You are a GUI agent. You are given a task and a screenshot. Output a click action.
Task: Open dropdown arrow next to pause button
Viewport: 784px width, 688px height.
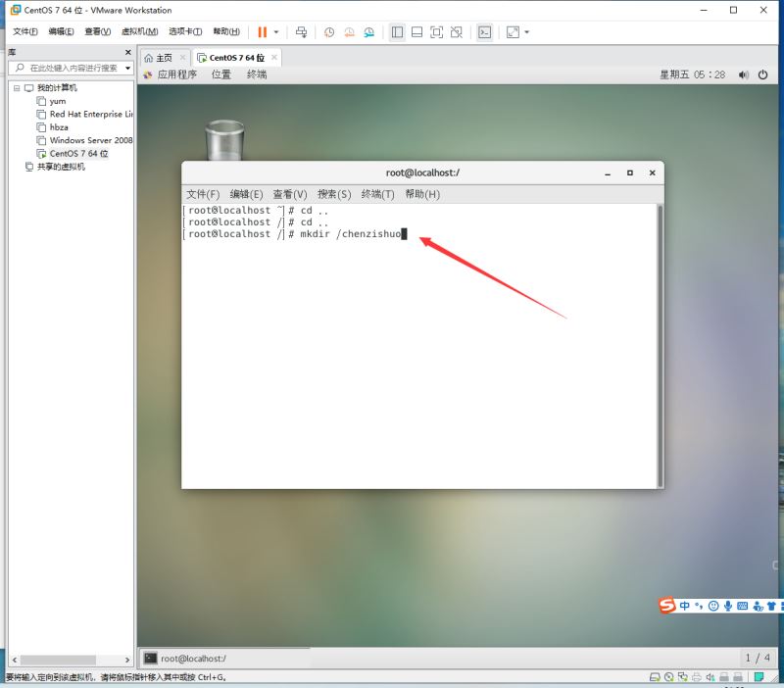pyautogui.click(x=276, y=32)
